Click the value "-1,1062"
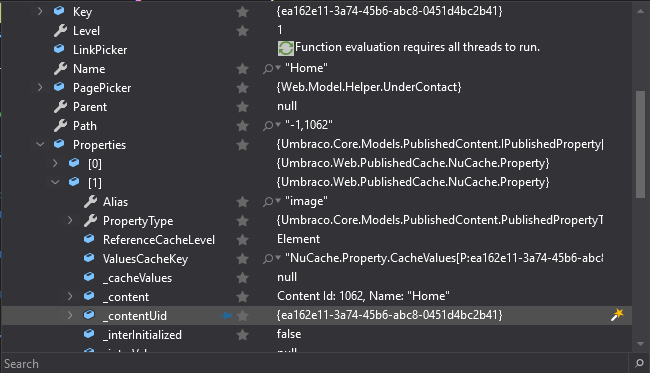 (309, 125)
